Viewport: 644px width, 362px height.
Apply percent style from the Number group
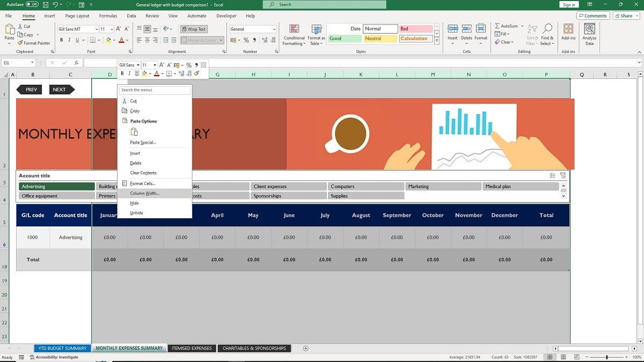point(245,40)
